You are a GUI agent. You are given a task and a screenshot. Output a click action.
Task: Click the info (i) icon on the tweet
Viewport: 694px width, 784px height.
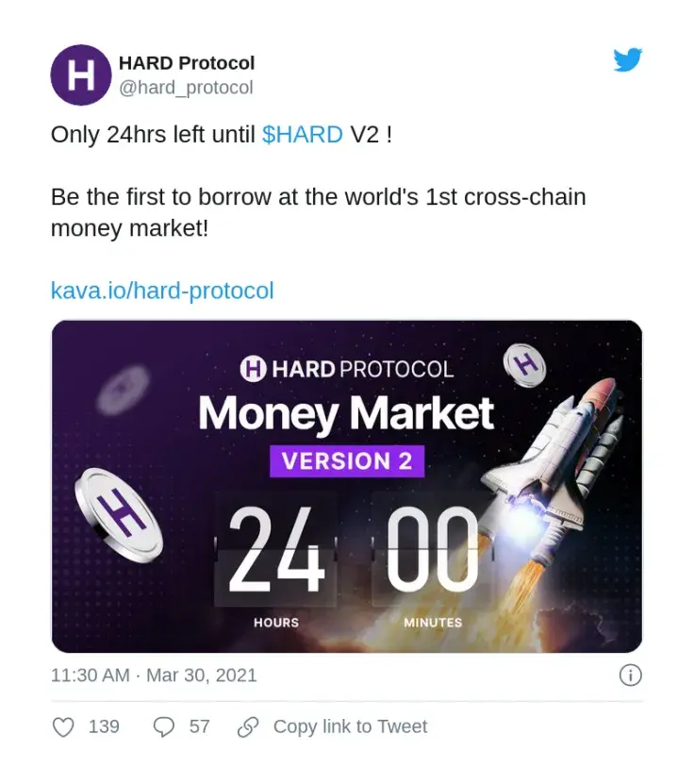click(629, 675)
